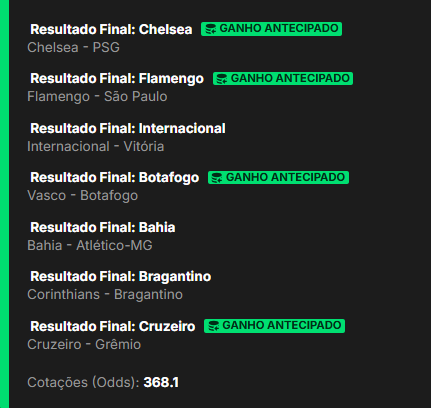Screen dimensions: 431x408
Task: Click the green status bar on left edge
Action: pyautogui.click(x=4, y=204)
